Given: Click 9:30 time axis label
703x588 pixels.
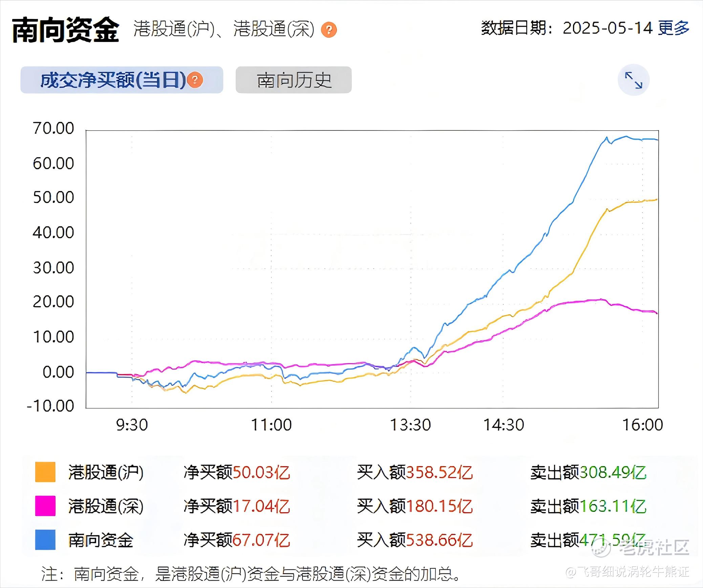Looking at the screenshot, I should 132,425.
